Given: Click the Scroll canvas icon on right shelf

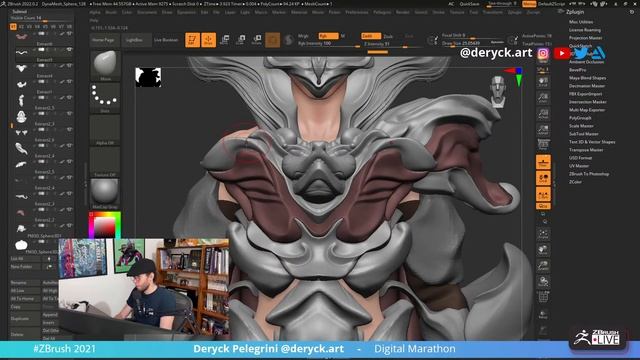Looking at the screenshot, I should (x=543, y=82).
